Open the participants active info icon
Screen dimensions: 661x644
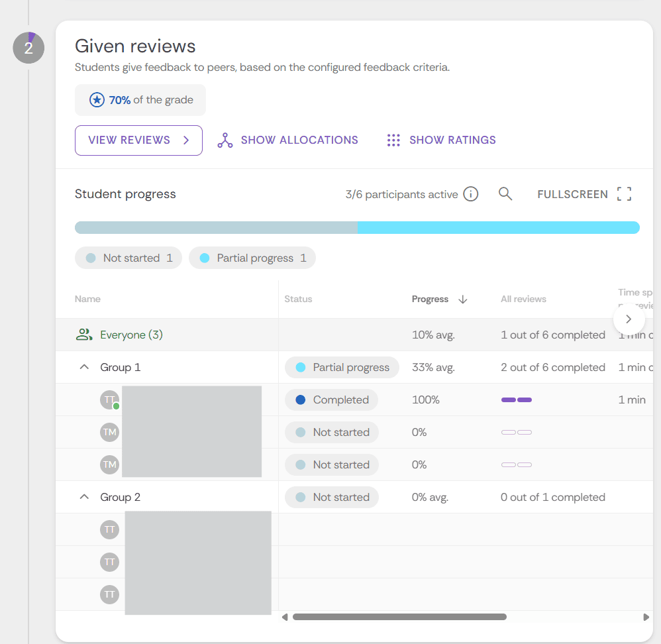tap(471, 194)
